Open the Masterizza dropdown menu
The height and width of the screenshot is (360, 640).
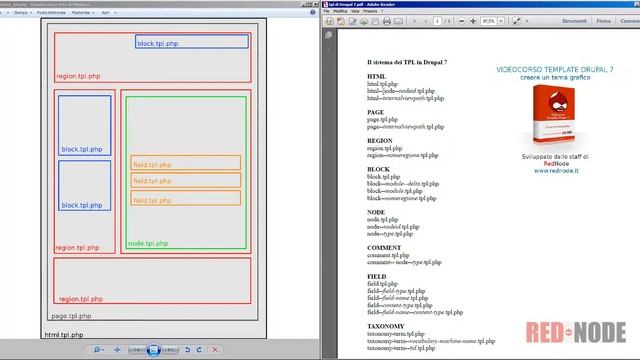point(83,13)
